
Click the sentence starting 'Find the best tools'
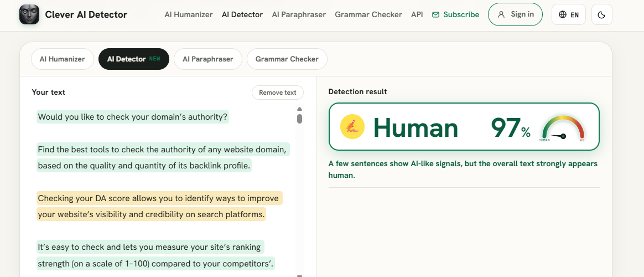[163, 157]
